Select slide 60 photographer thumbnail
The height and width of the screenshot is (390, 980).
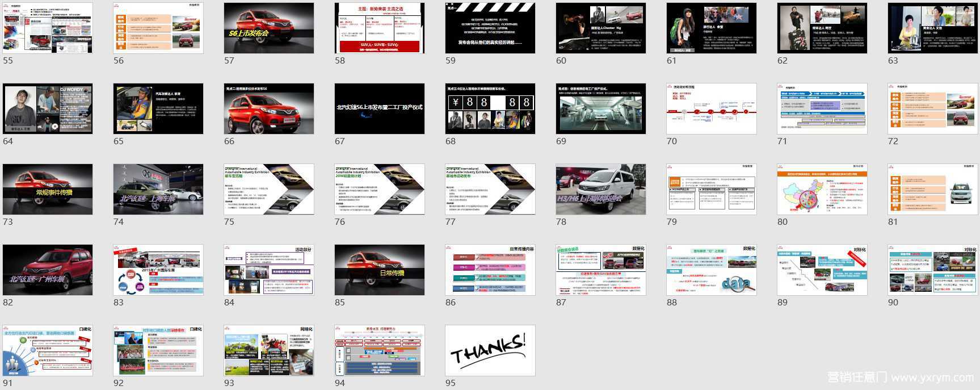601,28
